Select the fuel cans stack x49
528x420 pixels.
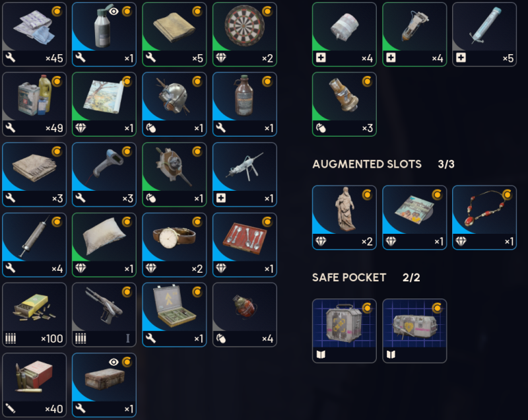34,104
